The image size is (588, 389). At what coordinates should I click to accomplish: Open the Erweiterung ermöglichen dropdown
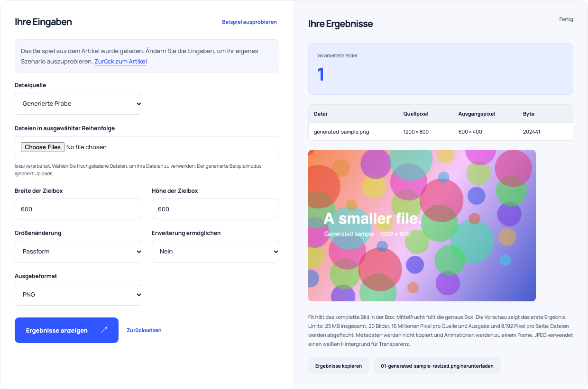[x=215, y=252]
